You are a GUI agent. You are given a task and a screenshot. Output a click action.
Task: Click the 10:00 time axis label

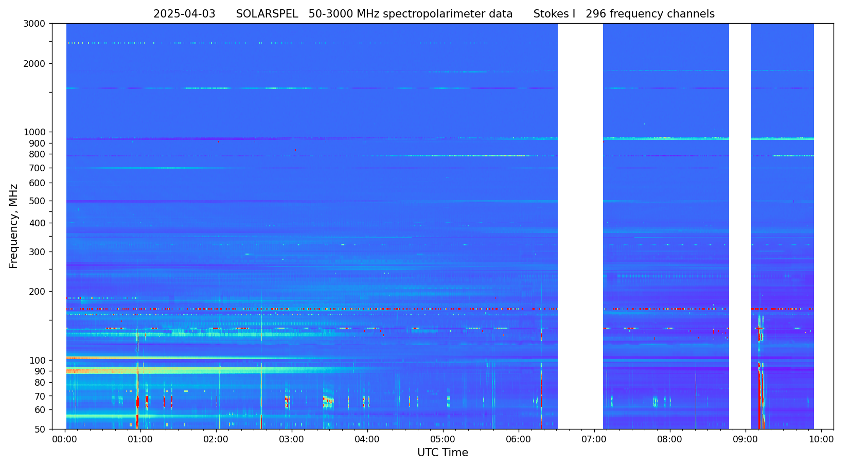[821, 439]
